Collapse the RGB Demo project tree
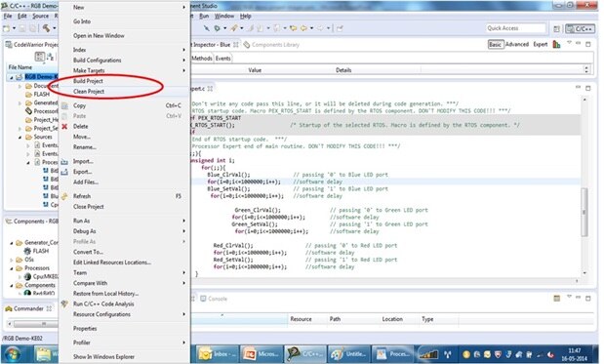Screen dimensions: 604x364 (11, 77)
